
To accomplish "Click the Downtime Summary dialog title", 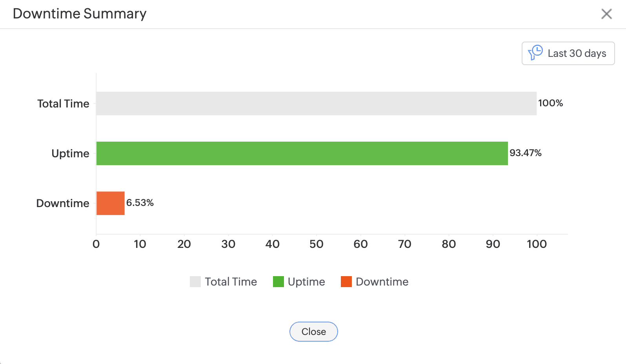I will [x=80, y=14].
